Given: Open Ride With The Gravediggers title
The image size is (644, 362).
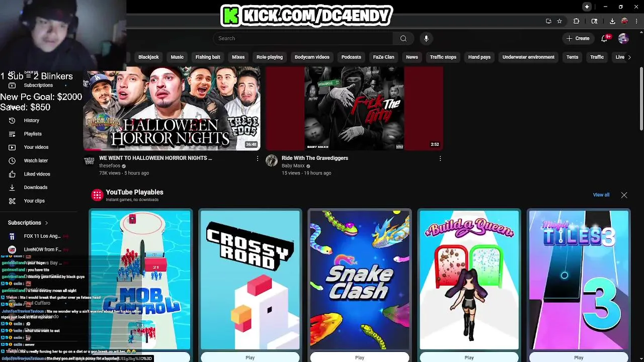Looking at the screenshot, I should tap(315, 158).
